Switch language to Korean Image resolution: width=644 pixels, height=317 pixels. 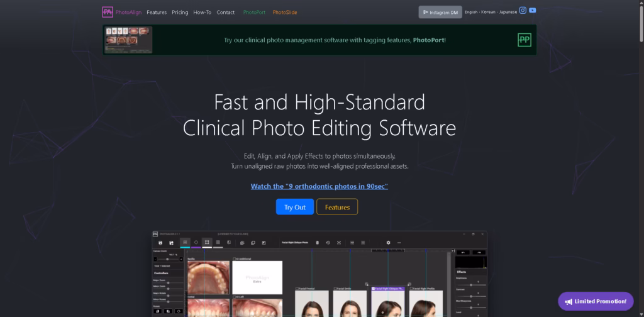(488, 13)
